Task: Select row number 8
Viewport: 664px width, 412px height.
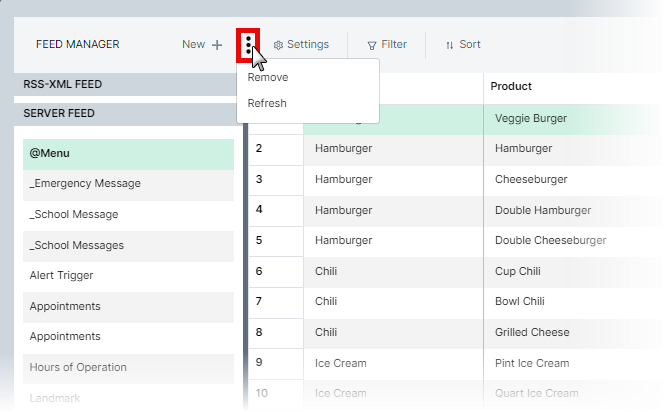Action: coord(276,333)
